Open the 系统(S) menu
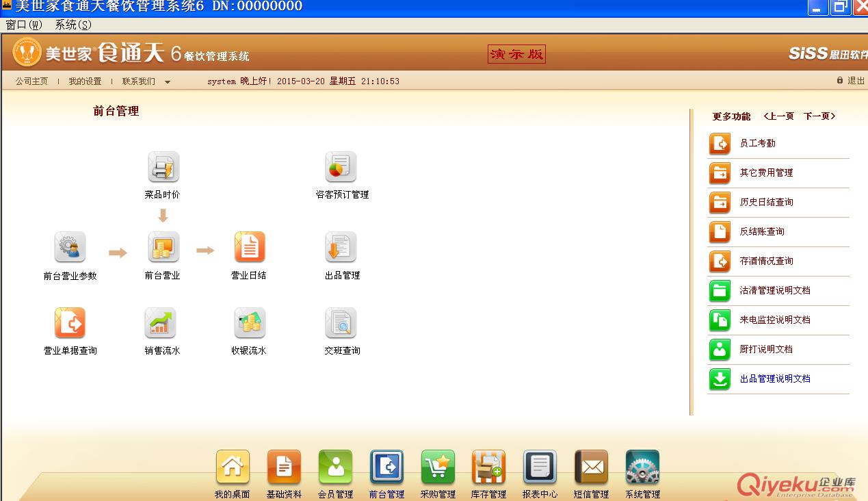Viewport: 868px width, 501px height. [x=73, y=25]
